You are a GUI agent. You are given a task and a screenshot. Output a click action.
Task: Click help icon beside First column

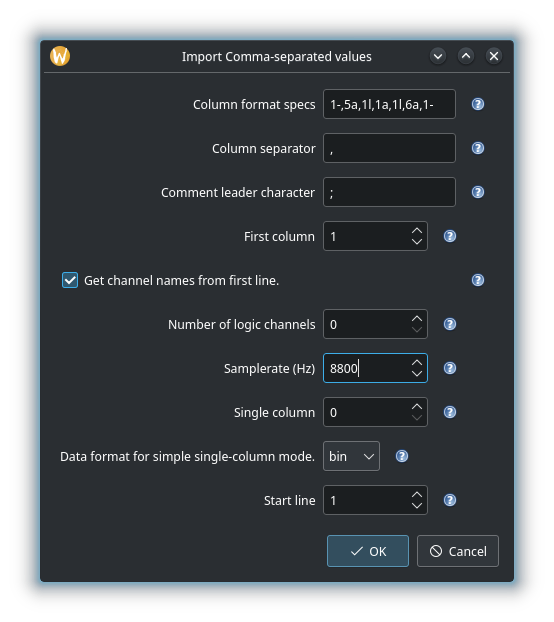coord(450,236)
